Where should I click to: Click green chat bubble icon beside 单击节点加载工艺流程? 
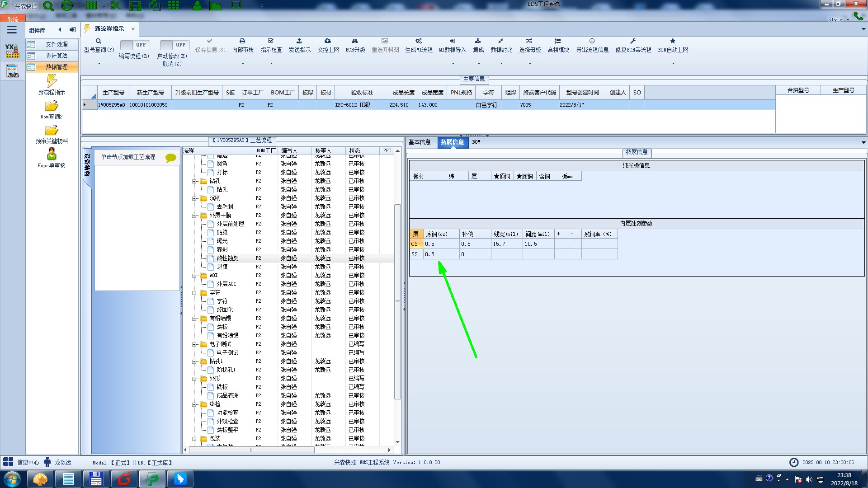point(171,158)
